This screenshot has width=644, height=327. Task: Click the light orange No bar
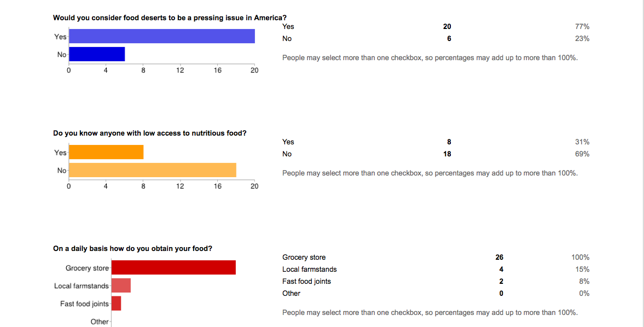click(153, 170)
